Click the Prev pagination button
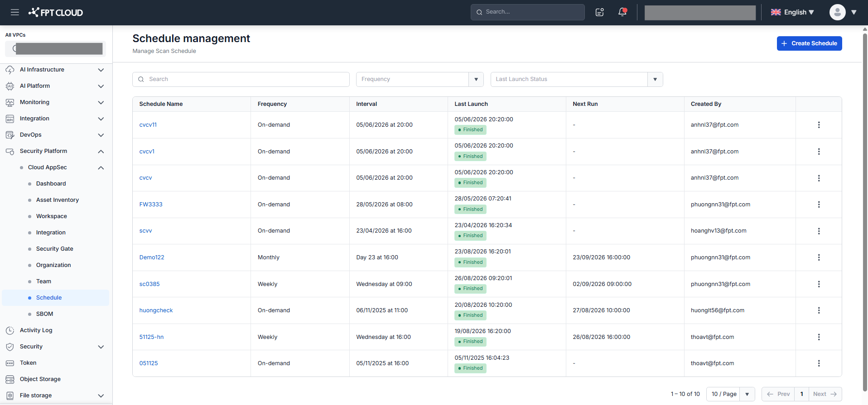Image resolution: width=868 pixels, height=405 pixels. tap(778, 394)
